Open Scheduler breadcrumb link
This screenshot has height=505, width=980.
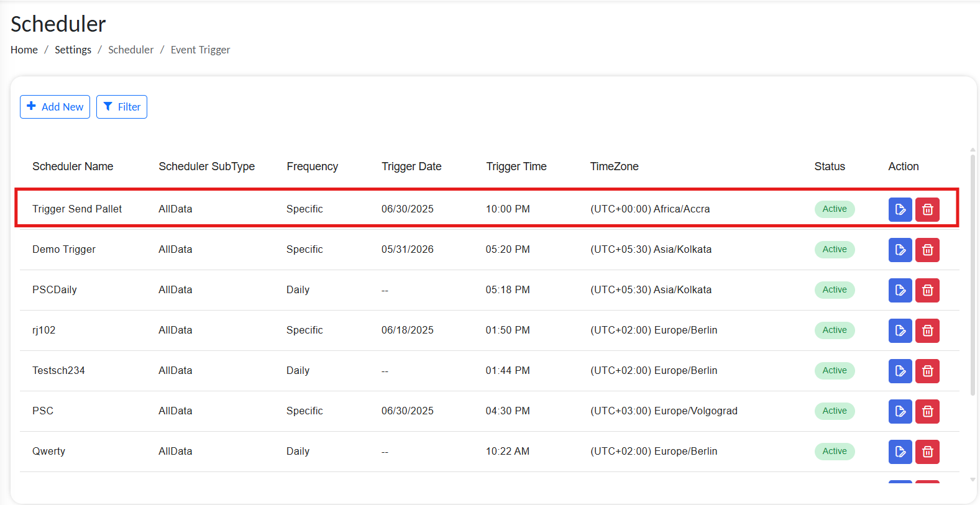click(x=131, y=50)
